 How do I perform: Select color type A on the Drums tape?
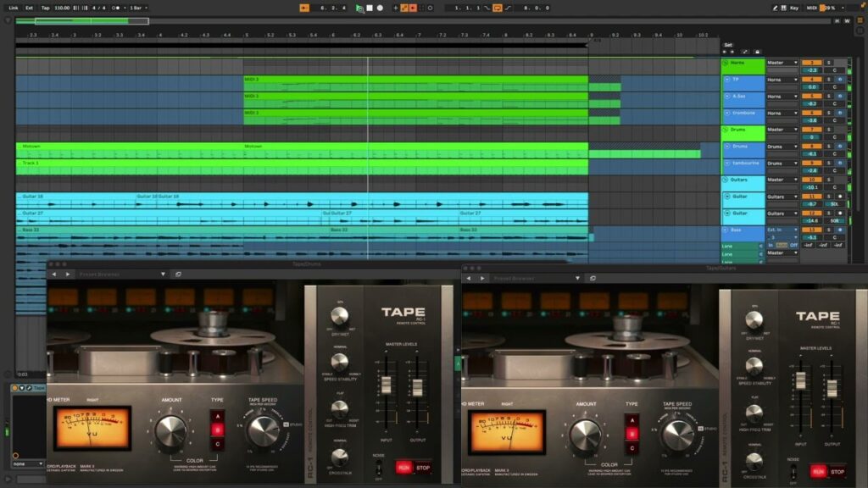pos(217,416)
